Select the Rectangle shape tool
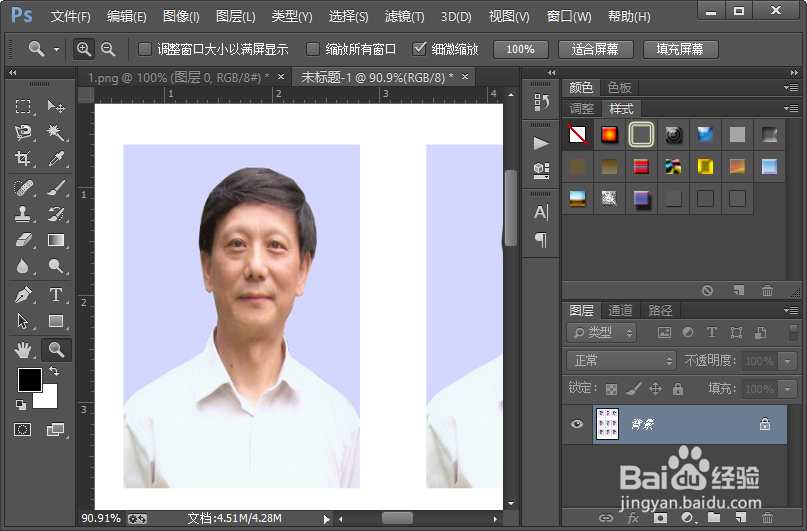Viewport: 807px width, 531px height. [x=56, y=321]
